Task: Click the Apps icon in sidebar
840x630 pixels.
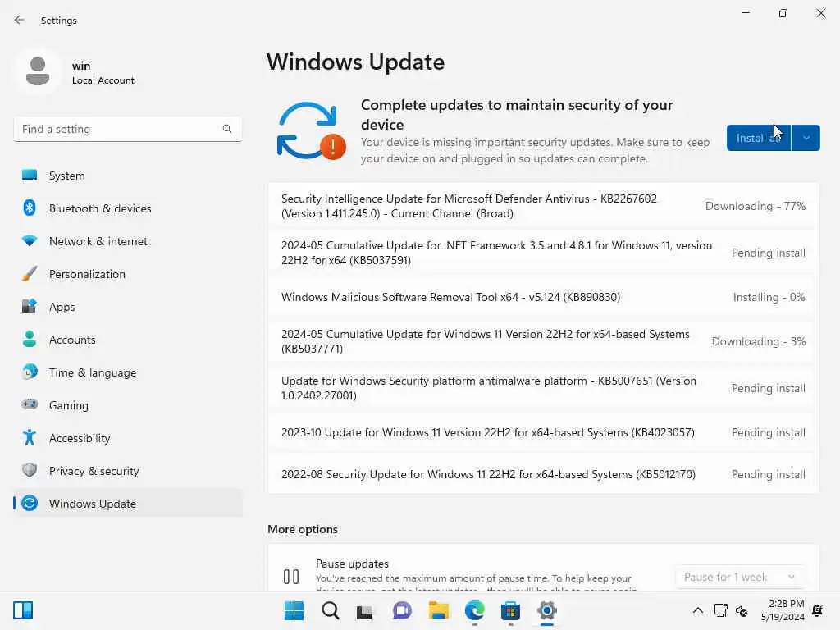Action: pyautogui.click(x=30, y=307)
